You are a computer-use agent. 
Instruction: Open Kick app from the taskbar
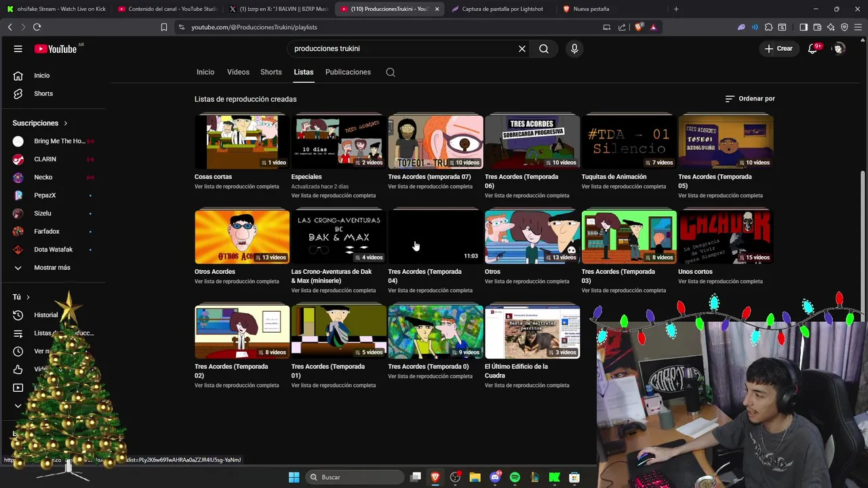pos(554,477)
